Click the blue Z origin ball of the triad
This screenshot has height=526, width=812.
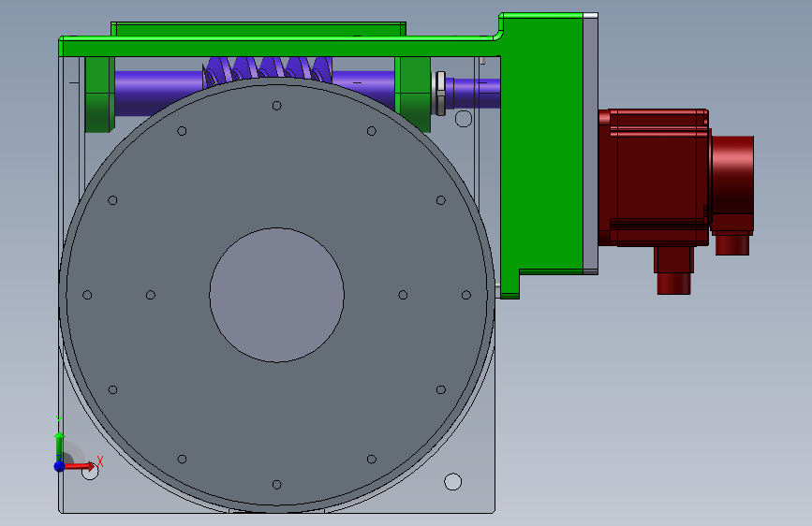pyautogui.click(x=60, y=466)
